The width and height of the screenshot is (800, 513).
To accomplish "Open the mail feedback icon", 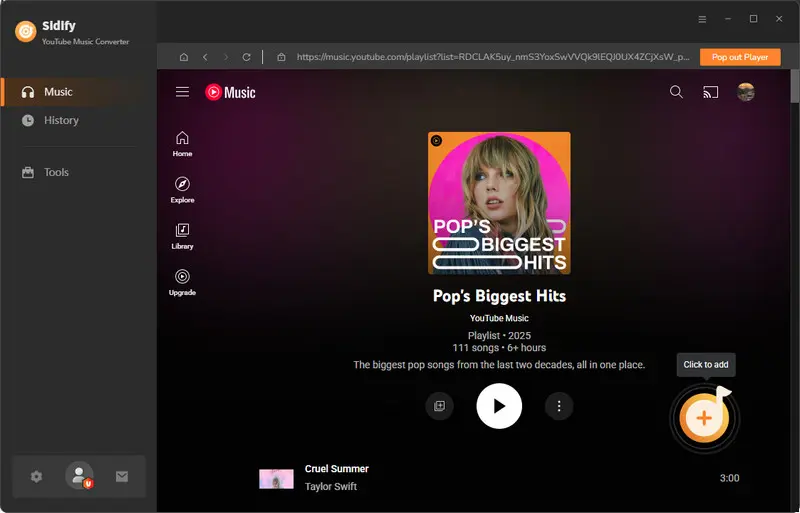I will click(x=122, y=477).
